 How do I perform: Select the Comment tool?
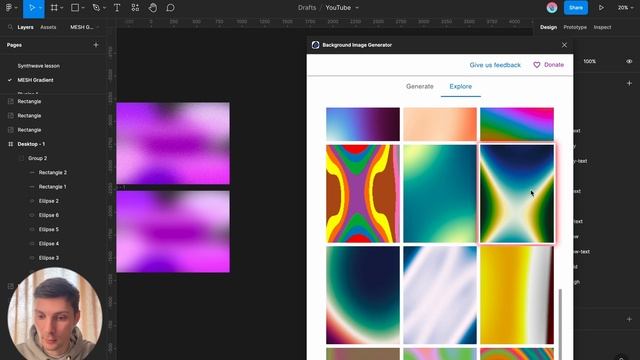pyautogui.click(x=171, y=8)
